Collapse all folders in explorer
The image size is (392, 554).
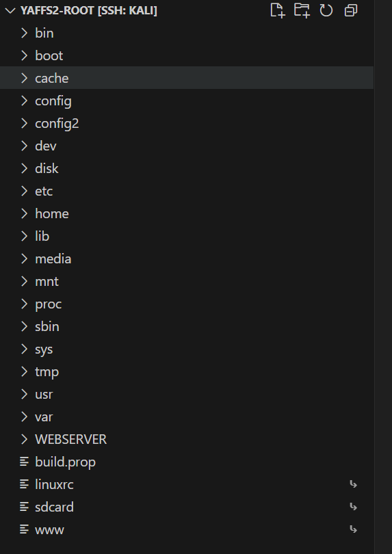pyautogui.click(x=351, y=10)
